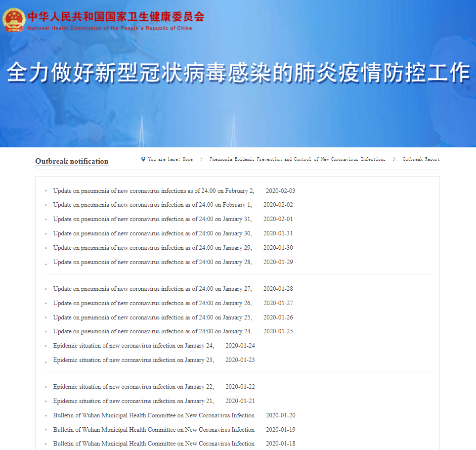Click the date 2020-01-24

click(240, 346)
